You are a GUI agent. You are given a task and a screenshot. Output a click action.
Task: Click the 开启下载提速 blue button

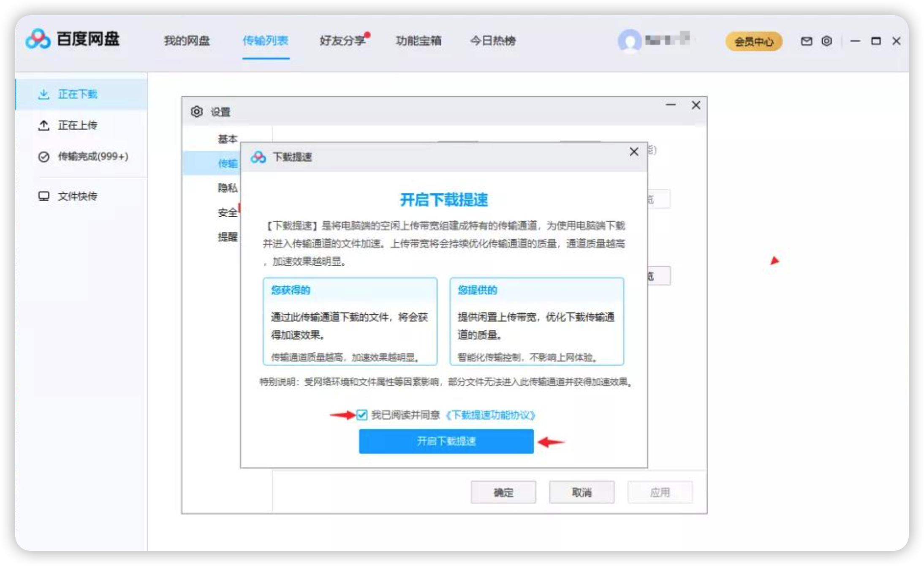[x=446, y=442]
